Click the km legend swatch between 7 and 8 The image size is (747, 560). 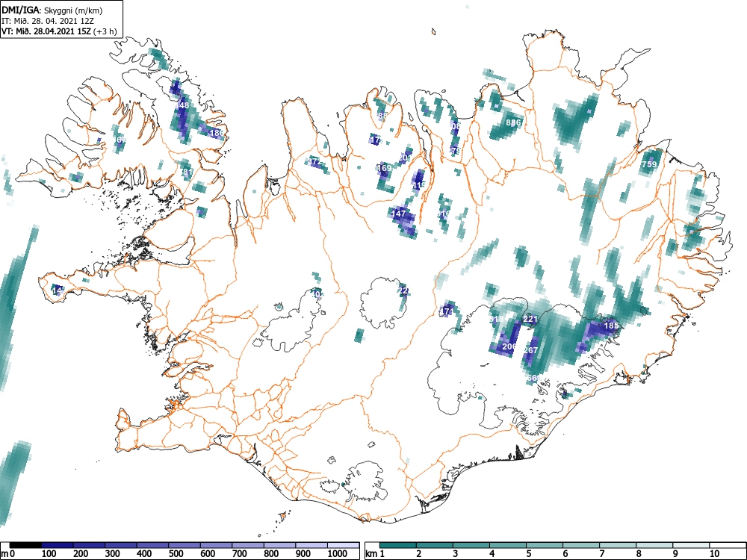pos(618,545)
